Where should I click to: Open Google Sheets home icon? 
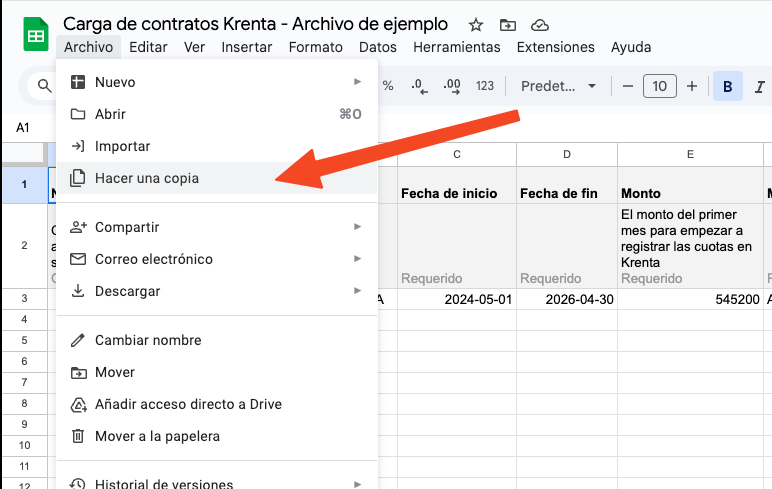coord(36,34)
